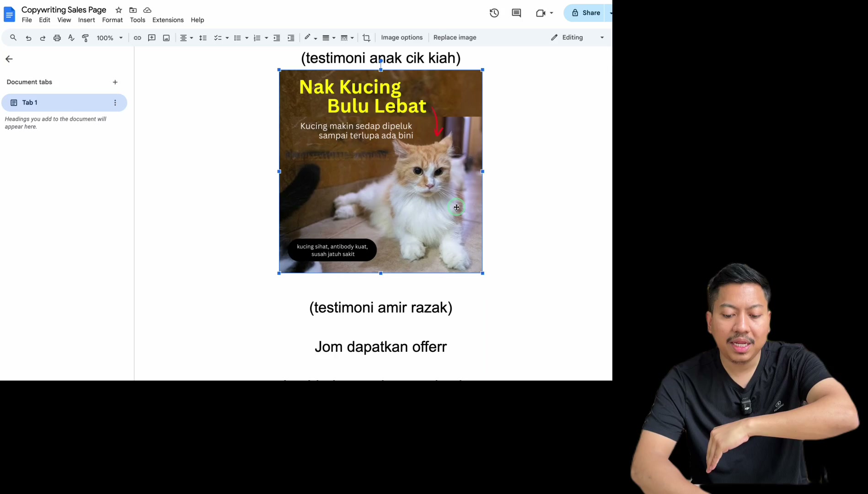868x494 pixels.
Task: Star the document
Action: (119, 10)
